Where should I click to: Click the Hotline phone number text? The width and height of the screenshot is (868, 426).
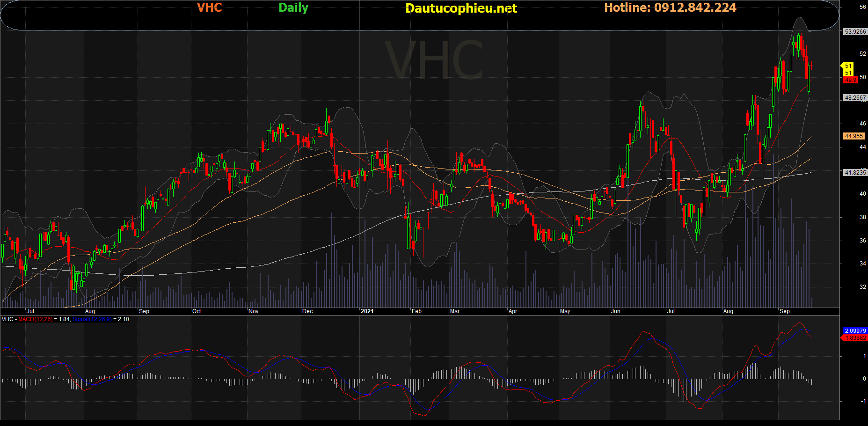pyautogui.click(x=670, y=7)
